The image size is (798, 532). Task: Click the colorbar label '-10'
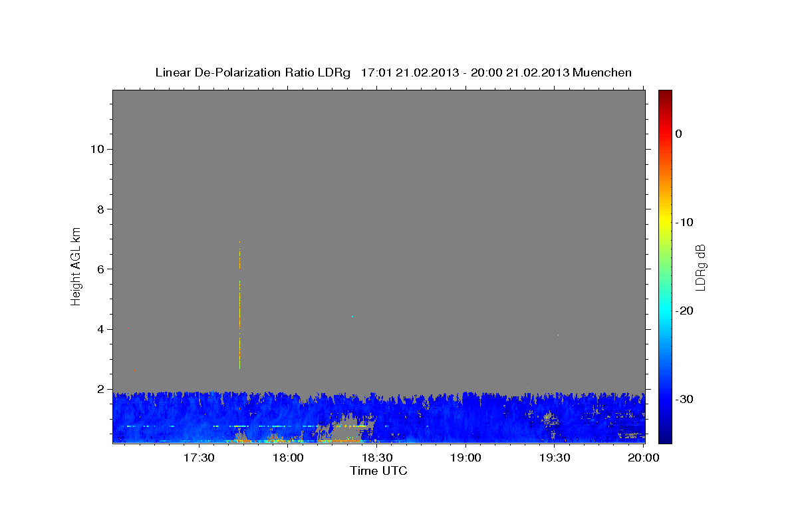(x=684, y=222)
